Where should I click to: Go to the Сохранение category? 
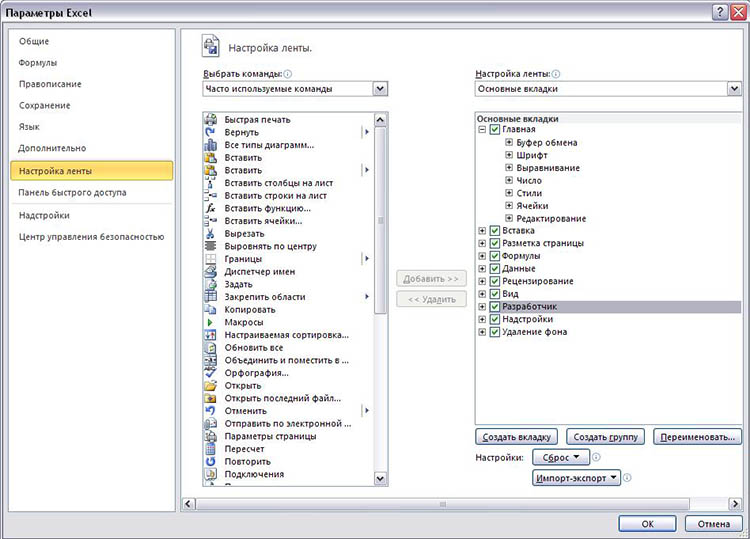pyautogui.click(x=44, y=105)
